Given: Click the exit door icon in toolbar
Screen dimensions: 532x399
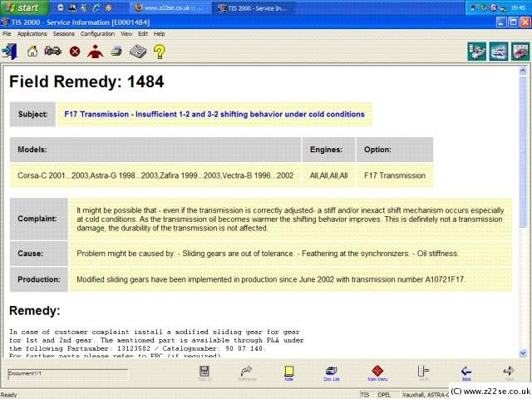Looking at the screenshot, I should 9,52.
